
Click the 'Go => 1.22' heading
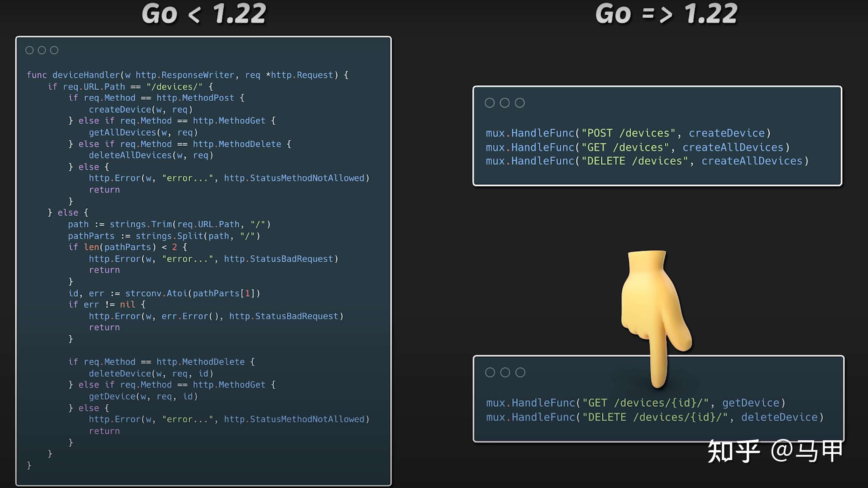(x=666, y=14)
